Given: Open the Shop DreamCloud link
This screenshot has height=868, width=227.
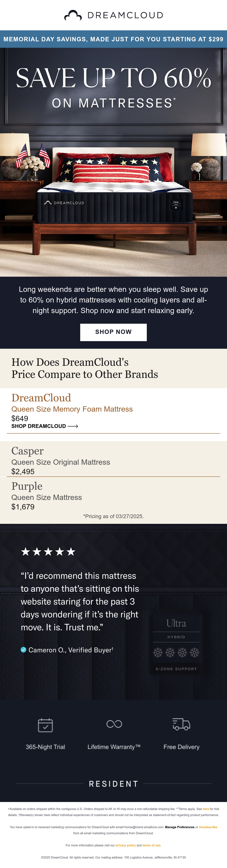Looking at the screenshot, I should [45, 426].
